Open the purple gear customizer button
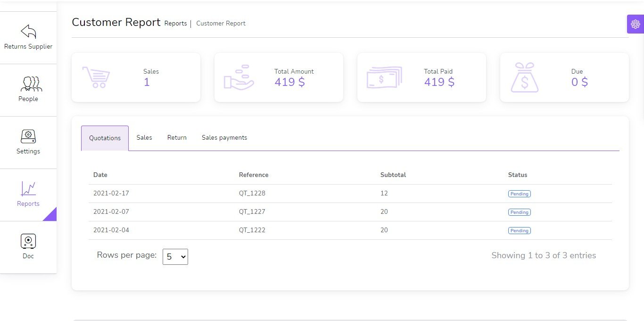 635,24
